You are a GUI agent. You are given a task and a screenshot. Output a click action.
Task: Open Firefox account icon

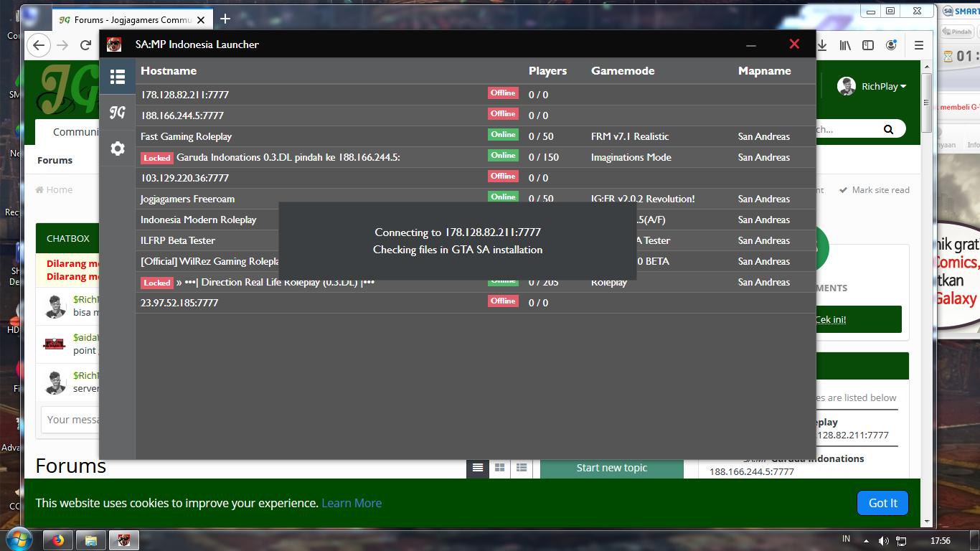tap(891, 45)
